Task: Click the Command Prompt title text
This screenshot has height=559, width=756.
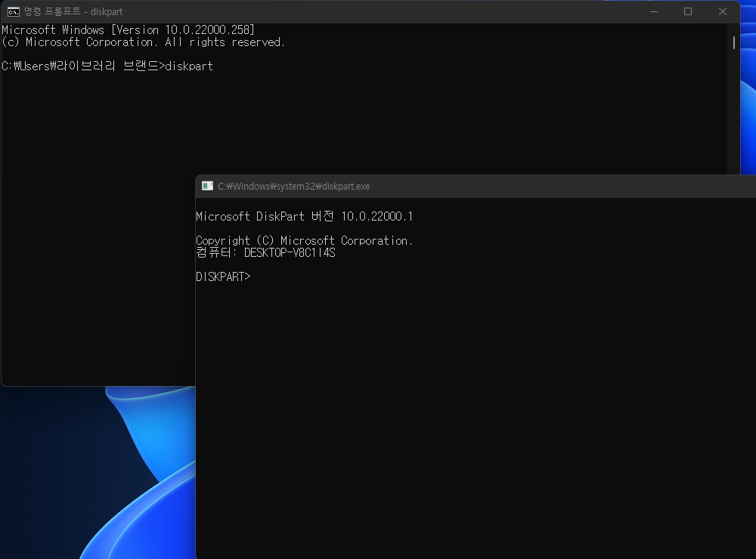Action: [x=73, y=11]
